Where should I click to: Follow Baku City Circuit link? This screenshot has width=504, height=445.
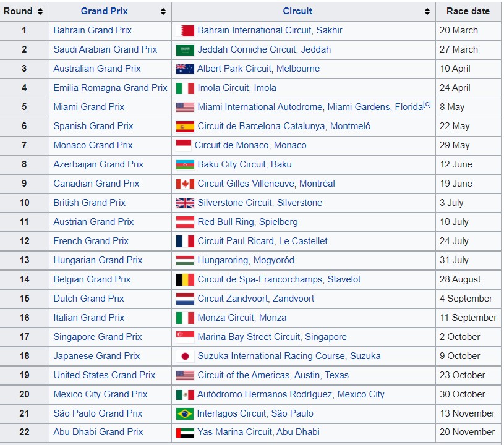tap(232, 164)
